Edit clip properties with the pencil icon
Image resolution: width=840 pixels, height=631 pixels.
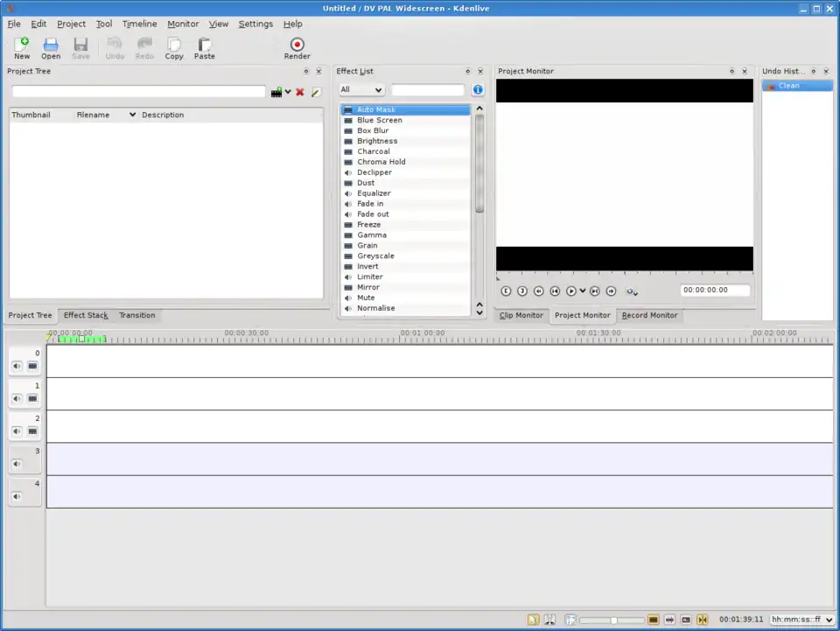pyautogui.click(x=315, y=91)
